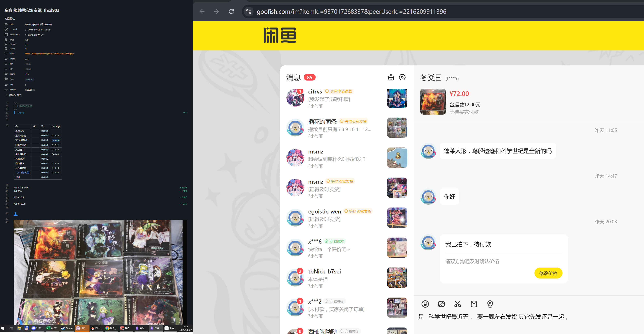Click the Xianyu logo in yellow header

(x=280, y=35)
